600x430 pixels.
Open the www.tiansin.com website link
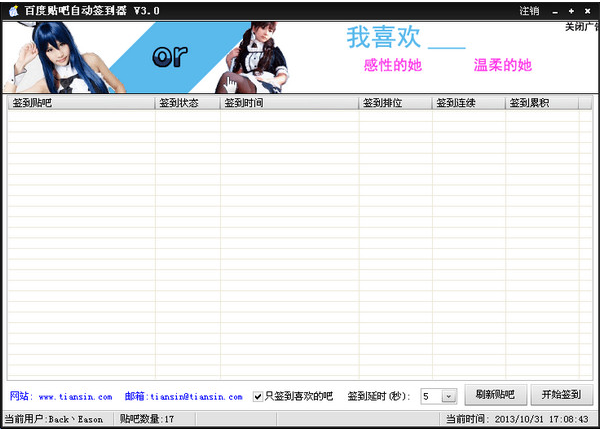pyautogui.click(x=75, y=397)
